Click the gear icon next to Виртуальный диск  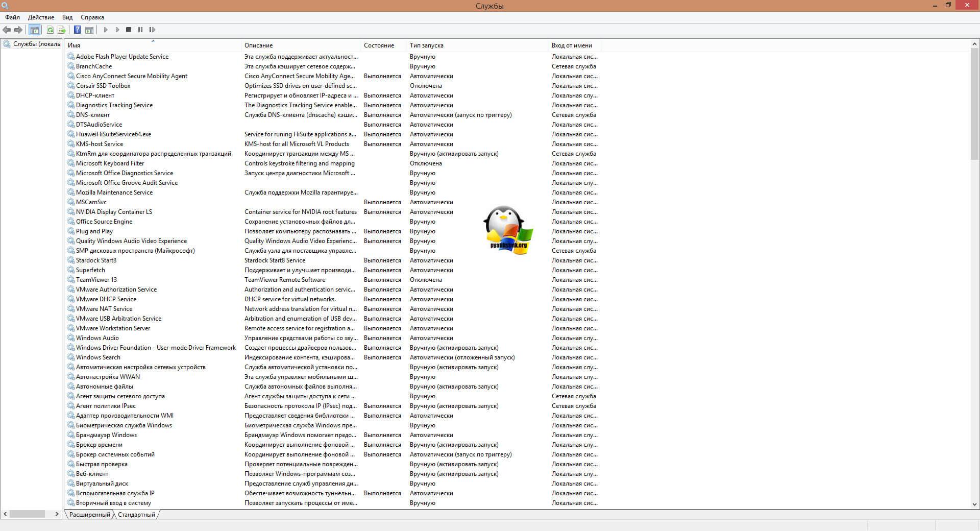[x=71, y=484]
